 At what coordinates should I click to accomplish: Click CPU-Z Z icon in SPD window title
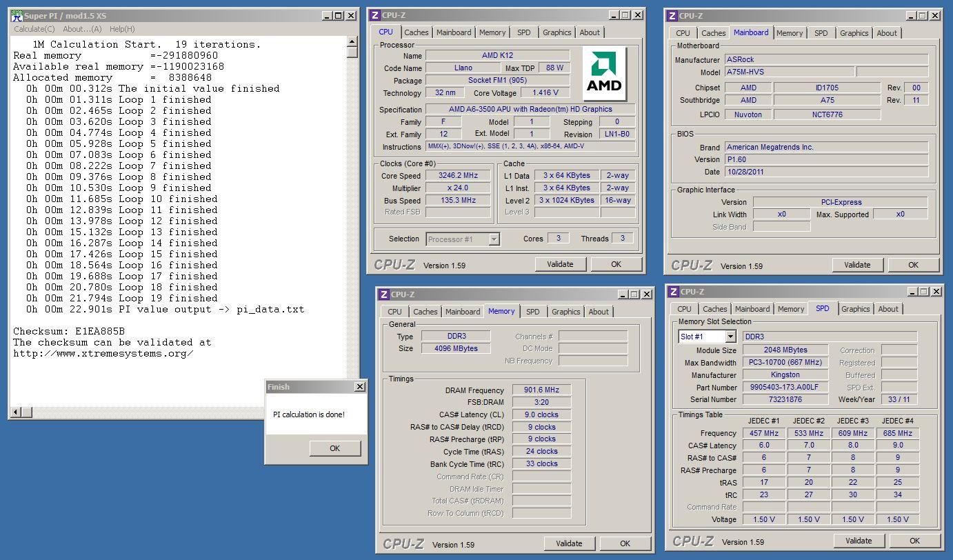point(673,292)
